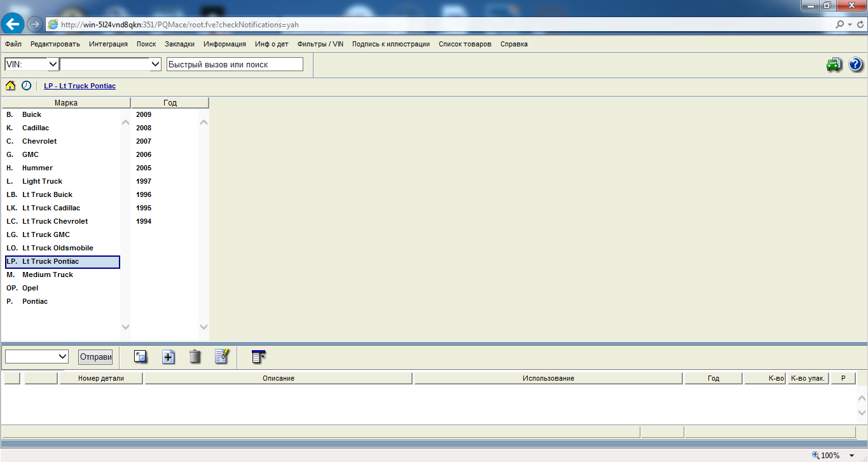
Task: Click the browser forward arrow button
Action: click(35, 24)
